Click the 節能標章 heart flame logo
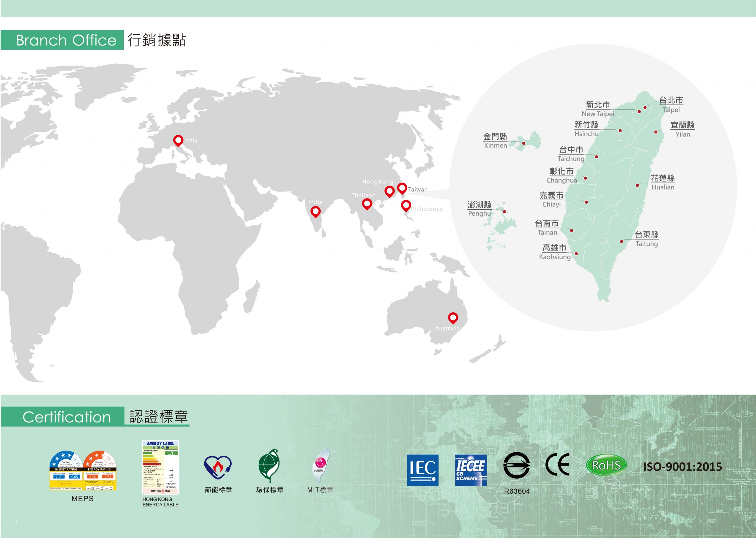This screenshot has width=756, height=538. coord(218,467)
